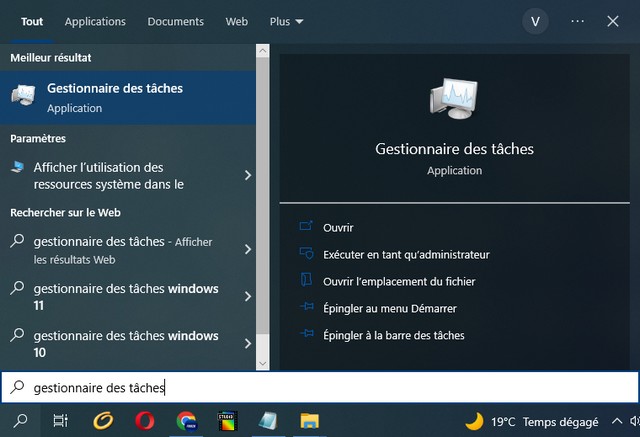Viewport: 640px width, 437px height.
Task: Switch to the Applications tab
Action: pos(95,21)
